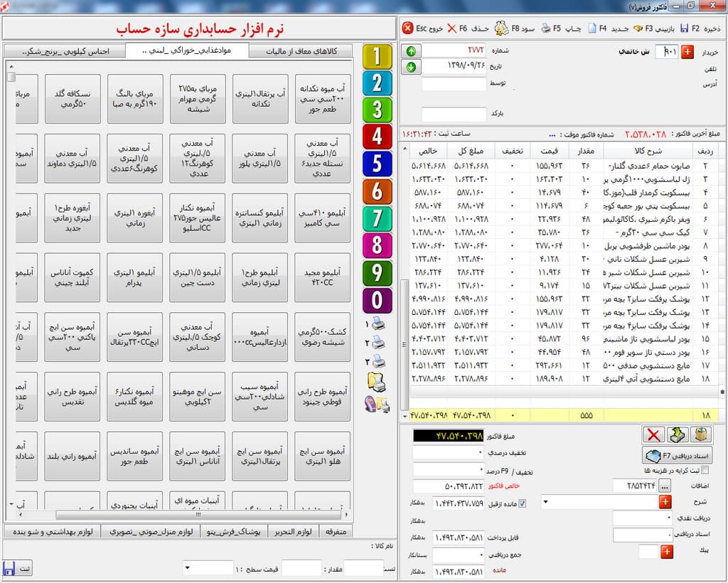Click the Exit (خروج Esc) red circle icon

coord(408,28)
